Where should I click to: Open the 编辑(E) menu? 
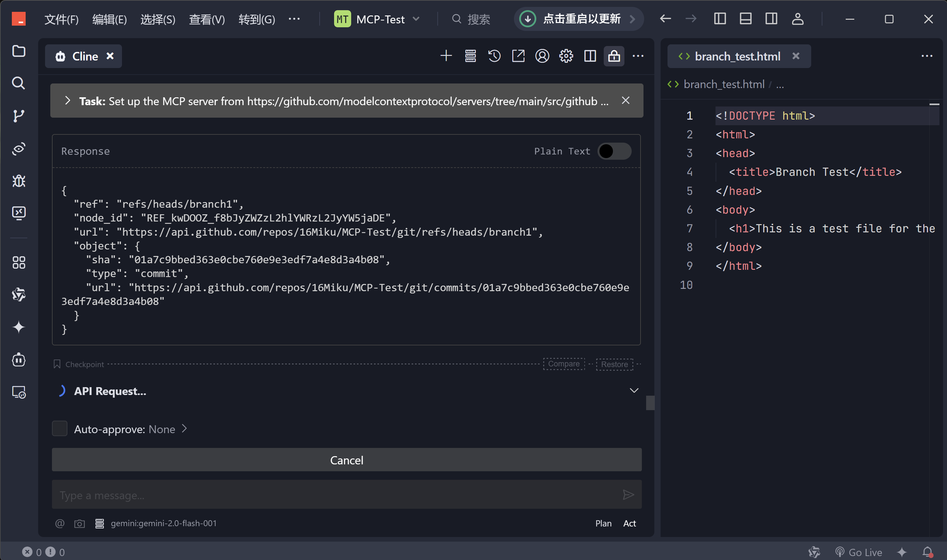pos(109,19)
